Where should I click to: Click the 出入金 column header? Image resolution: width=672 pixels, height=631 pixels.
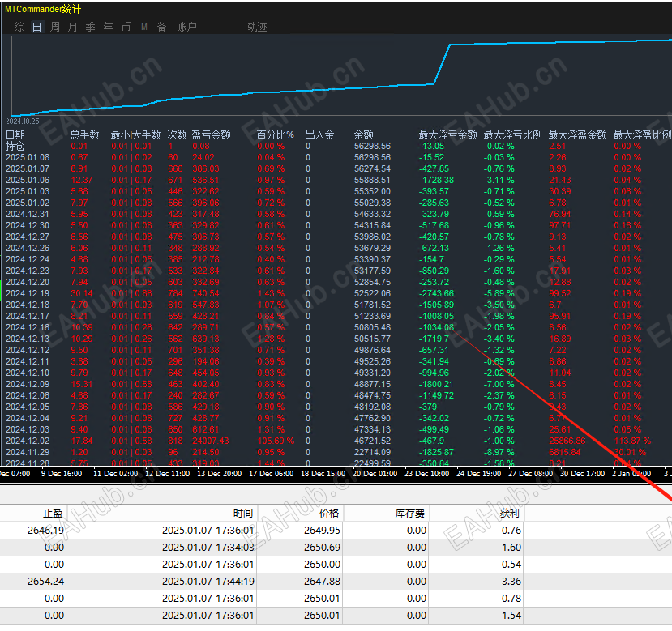(x=319, y=135)
